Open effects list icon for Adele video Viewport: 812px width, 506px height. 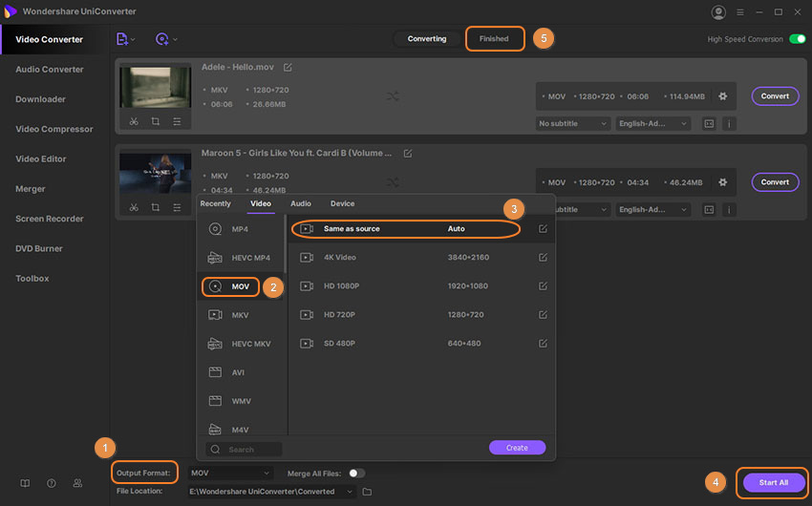click(177, 121)
